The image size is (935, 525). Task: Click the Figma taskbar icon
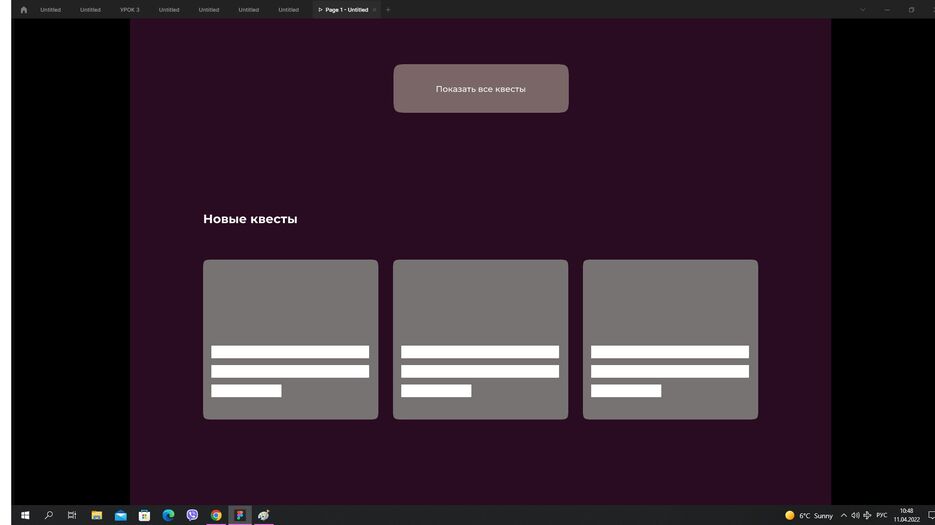click(240, 515)
